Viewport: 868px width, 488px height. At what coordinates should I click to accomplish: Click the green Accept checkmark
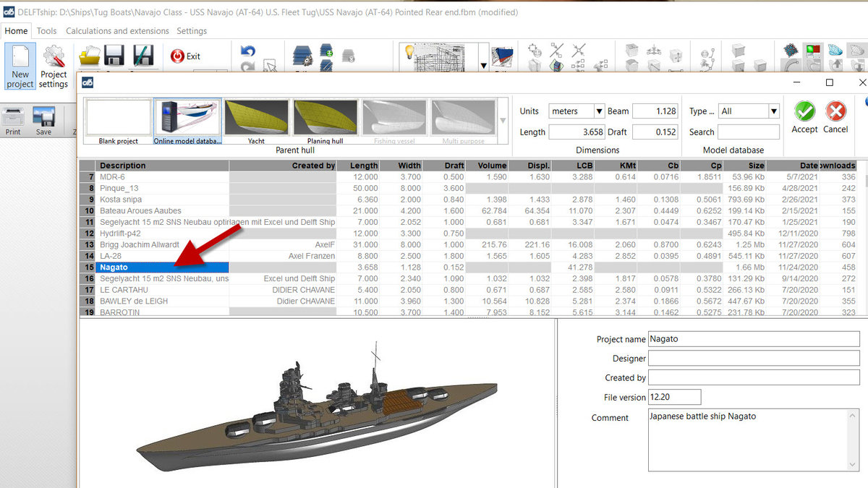point(804,112)
